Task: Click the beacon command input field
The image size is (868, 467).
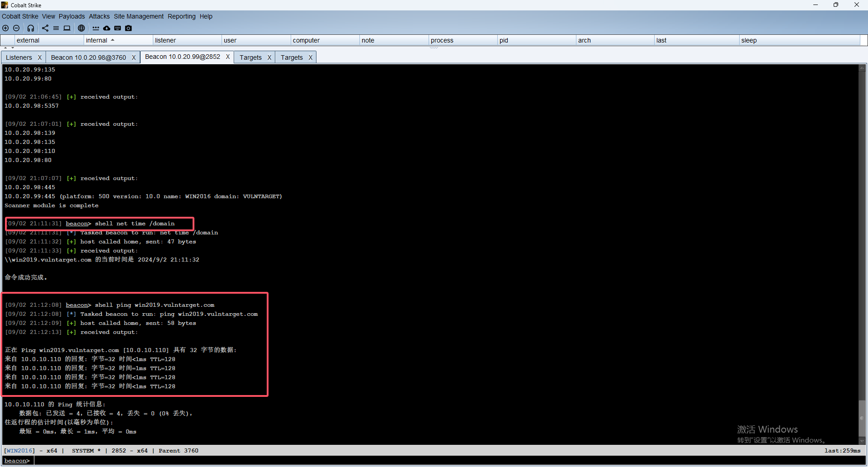Action: coord(449,461)
